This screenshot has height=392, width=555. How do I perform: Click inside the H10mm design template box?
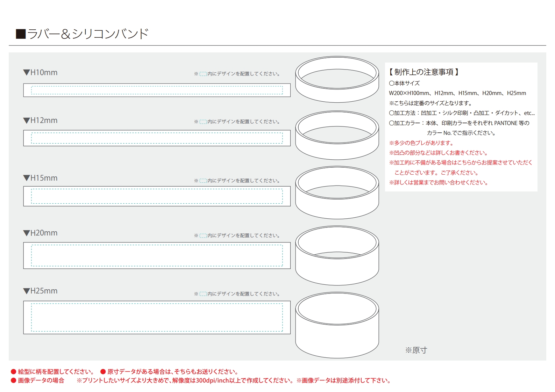point(157,90)
